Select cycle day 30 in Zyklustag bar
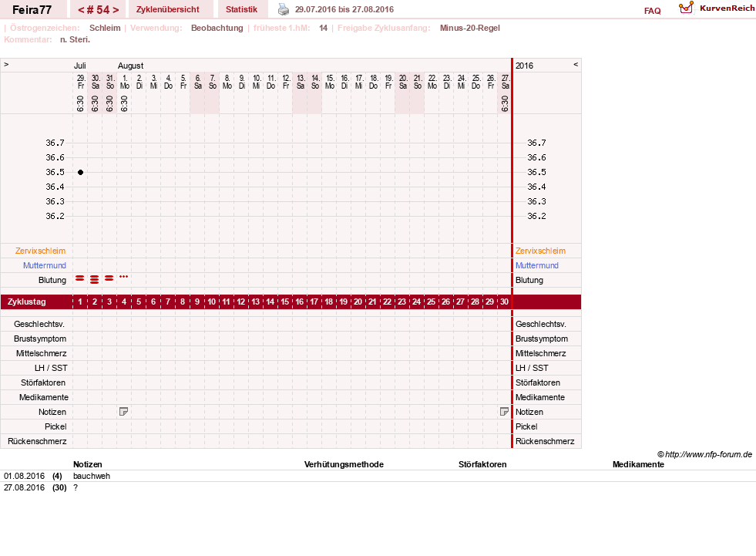 (x=504, y=302)
